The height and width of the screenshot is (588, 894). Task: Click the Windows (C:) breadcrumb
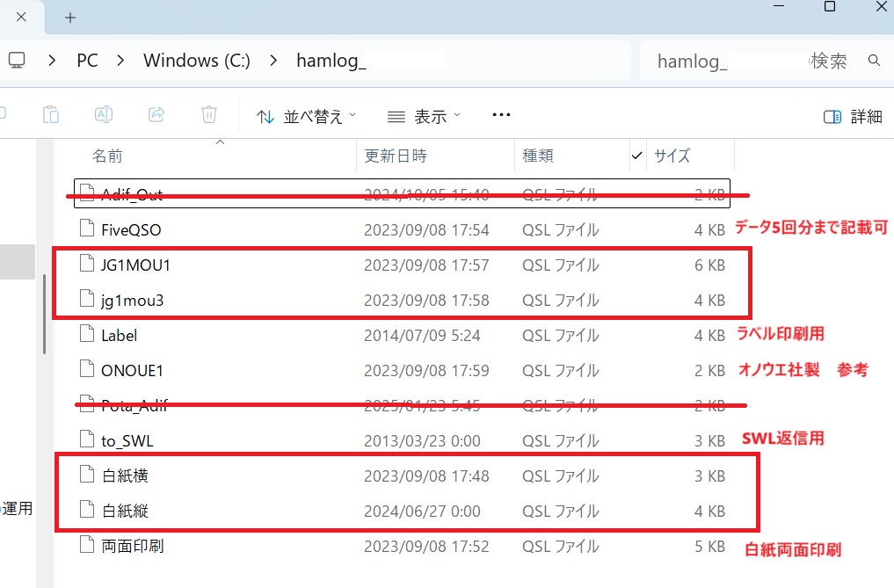point(197,61)
